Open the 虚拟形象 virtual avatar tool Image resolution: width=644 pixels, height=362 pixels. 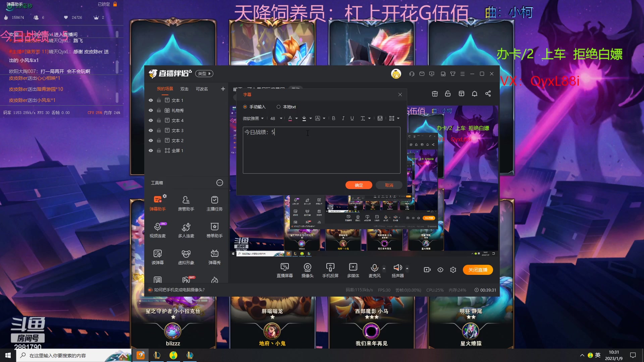pos(186,257)
